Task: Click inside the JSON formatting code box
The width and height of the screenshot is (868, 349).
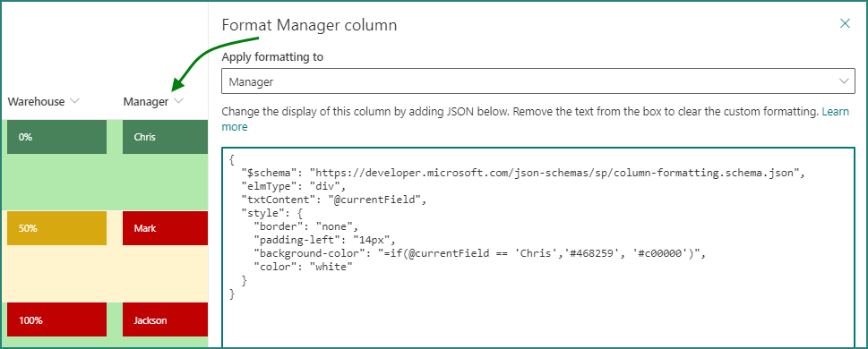Action: 538,248
